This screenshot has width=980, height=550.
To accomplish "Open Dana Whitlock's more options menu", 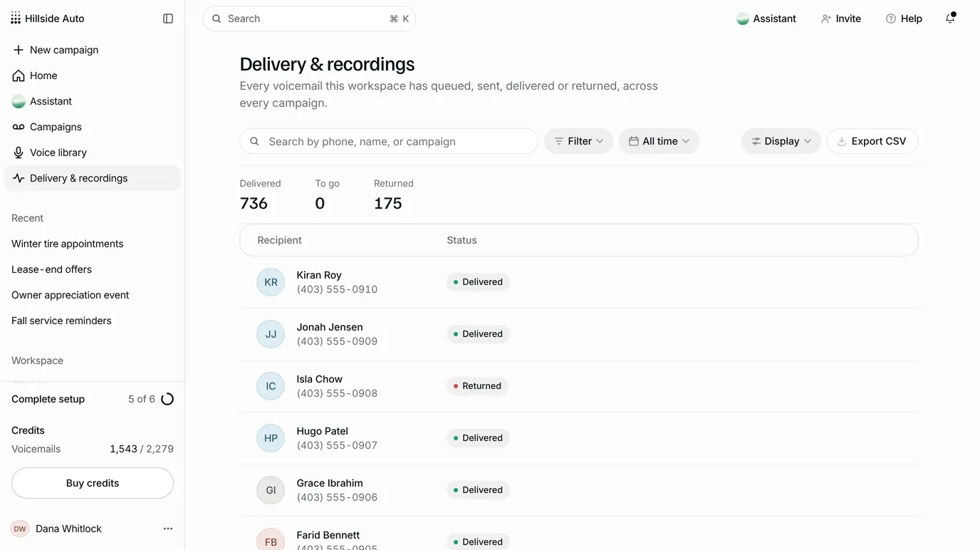I will (168, 529).
